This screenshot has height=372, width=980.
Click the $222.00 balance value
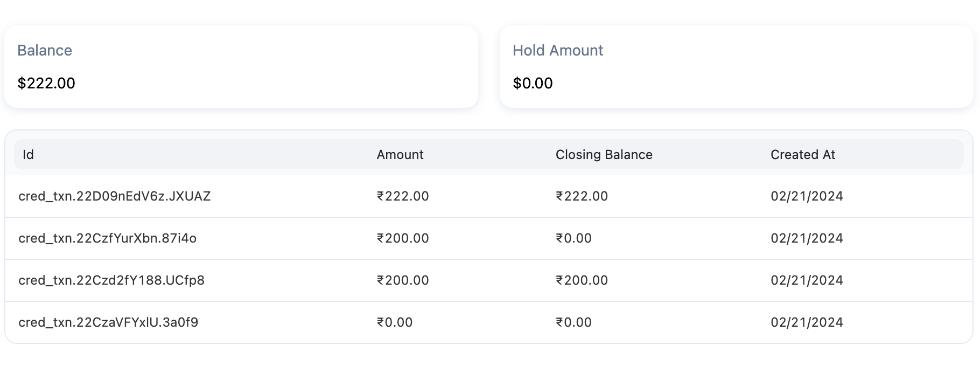coord(46,83)
